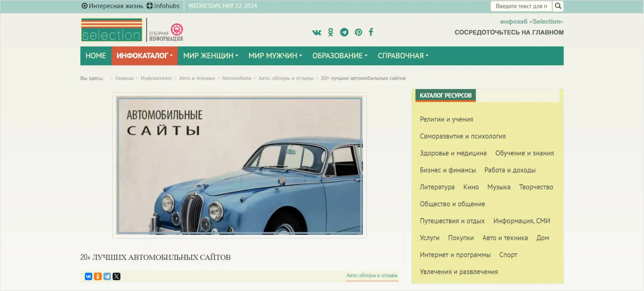Open the Pinterest icon in header

(x=358, y=32)
